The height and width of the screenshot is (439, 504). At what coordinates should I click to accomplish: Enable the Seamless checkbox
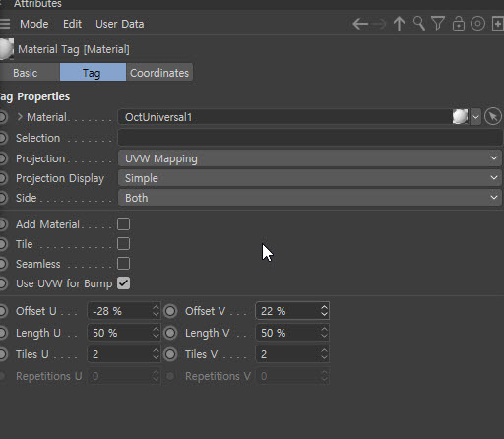point(123,264)
